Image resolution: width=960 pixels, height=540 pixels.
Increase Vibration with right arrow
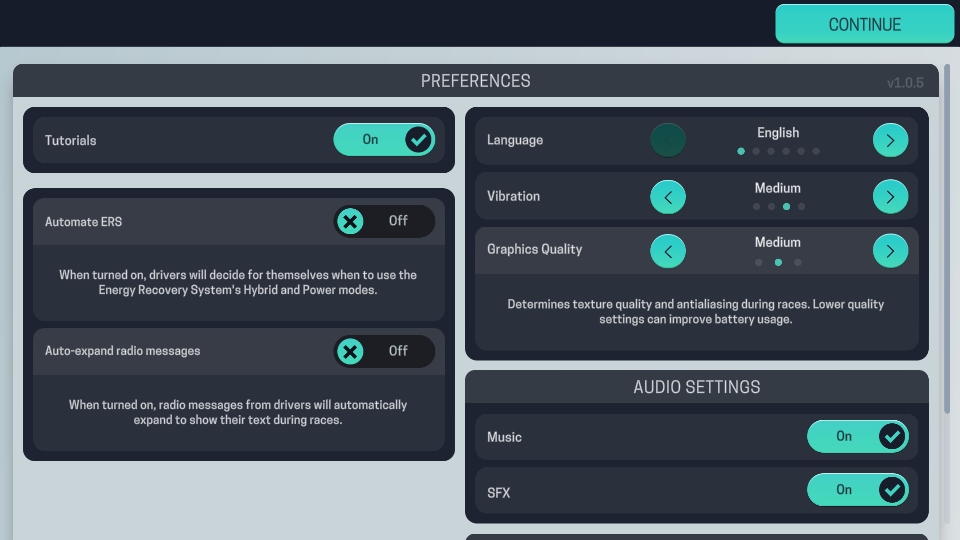[x=890, y=196]
